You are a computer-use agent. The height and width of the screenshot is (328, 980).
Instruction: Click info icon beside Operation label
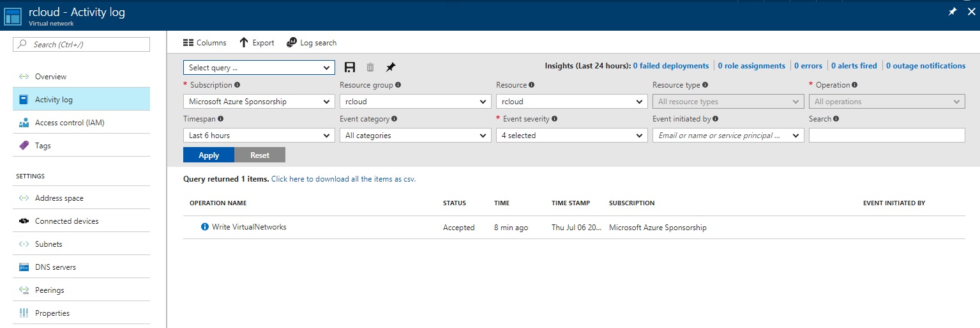pos(855,84)
